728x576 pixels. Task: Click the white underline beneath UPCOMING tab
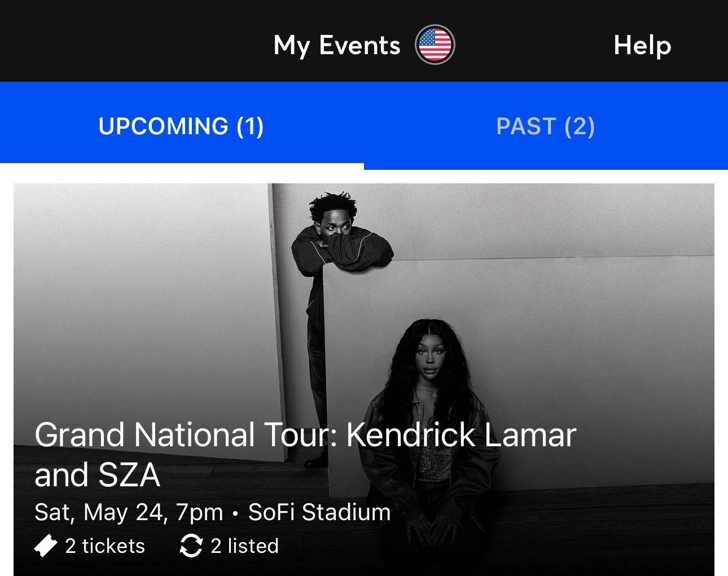click(x=182, y=166)
